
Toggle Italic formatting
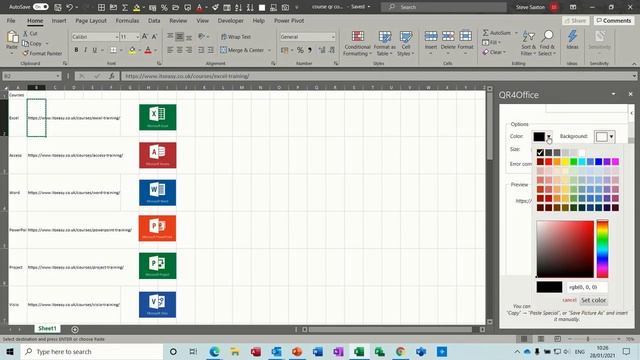(85, 50)
